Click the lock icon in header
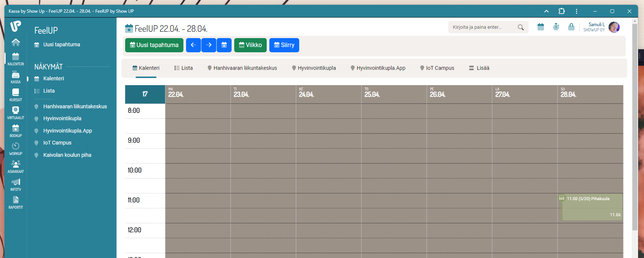The height and width of the screenshot is (258, 644). (571, 27)
